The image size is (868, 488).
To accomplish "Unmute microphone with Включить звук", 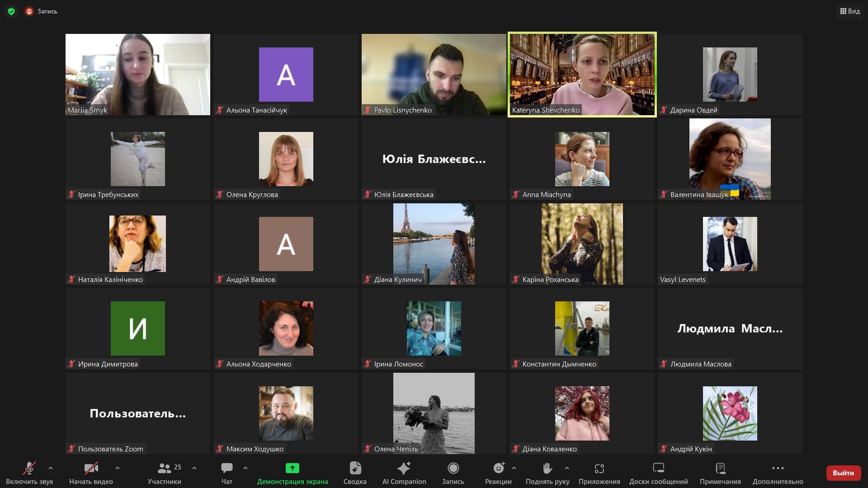I will coord(29,468).
